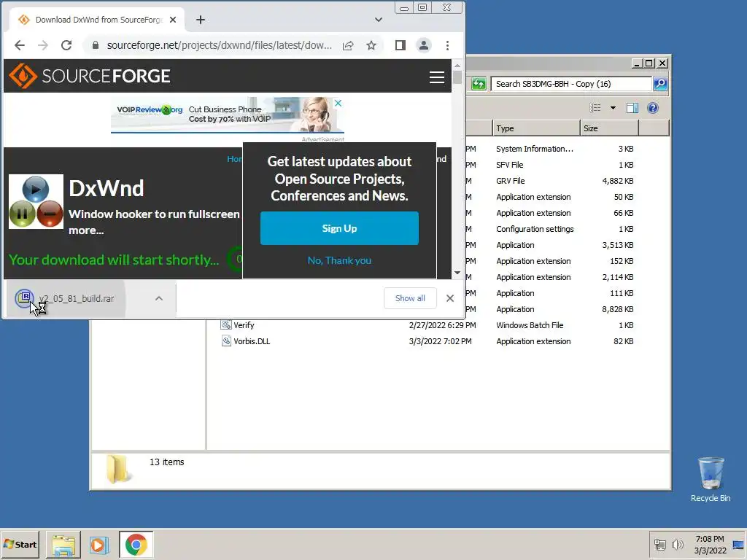Close the downloads bar
This screenshot has width=747, height=560.
pyautogui.click(x=449, y=298)
